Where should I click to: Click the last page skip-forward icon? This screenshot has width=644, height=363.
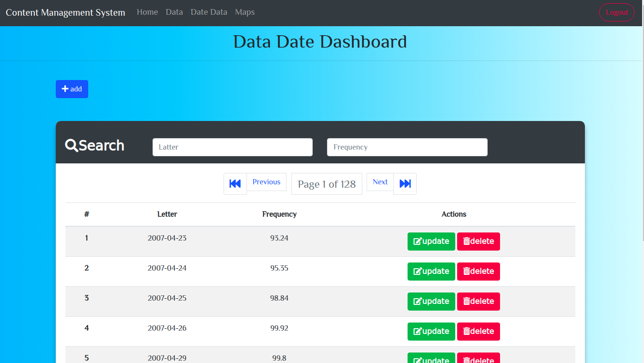[405, 183]
